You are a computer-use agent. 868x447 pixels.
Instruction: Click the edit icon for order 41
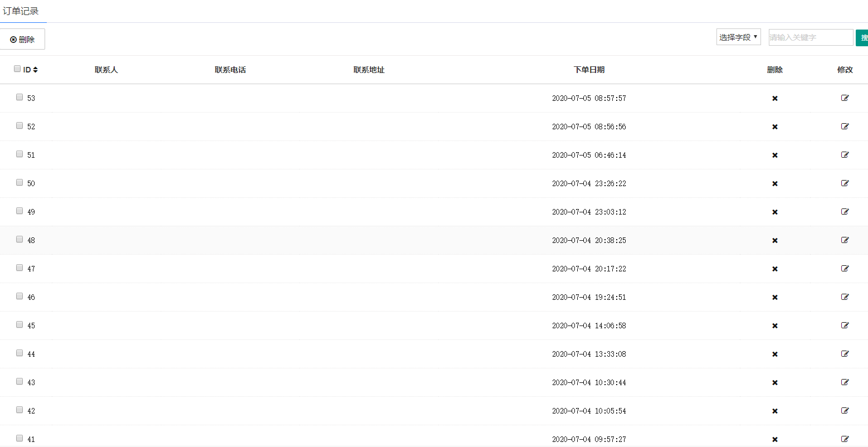tap(845, 439)
